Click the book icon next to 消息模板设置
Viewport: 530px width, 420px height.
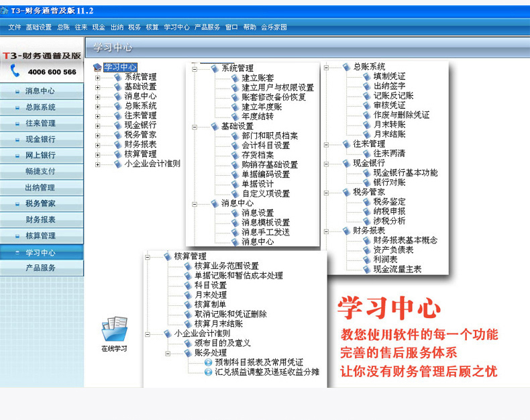pyautogui.click(x=235, y=223)
